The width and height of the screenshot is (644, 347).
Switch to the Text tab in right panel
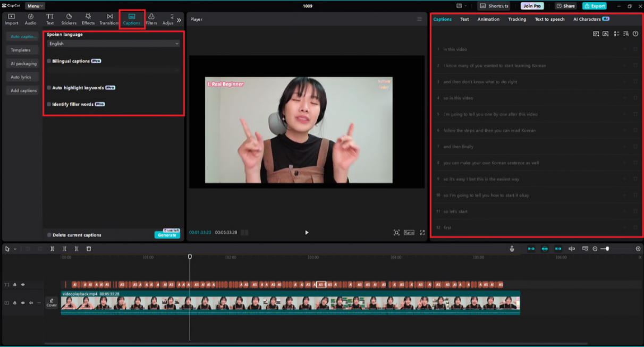pyautogui.click(x=464, y=19)
